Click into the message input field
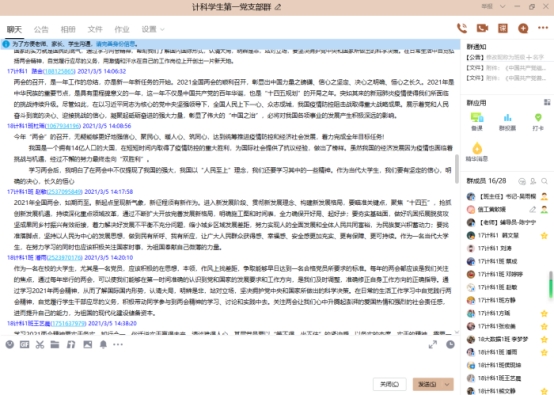554x395 pixels. pos(230,364)
